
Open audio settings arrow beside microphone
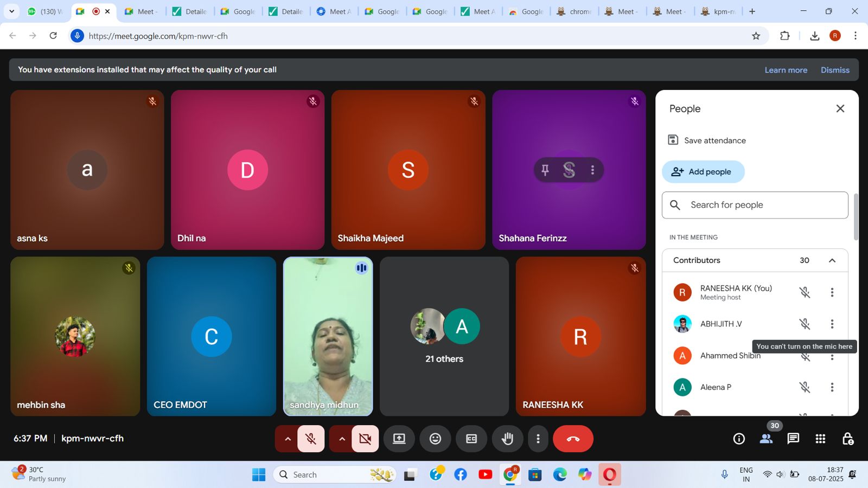click(x=288, y=439)
